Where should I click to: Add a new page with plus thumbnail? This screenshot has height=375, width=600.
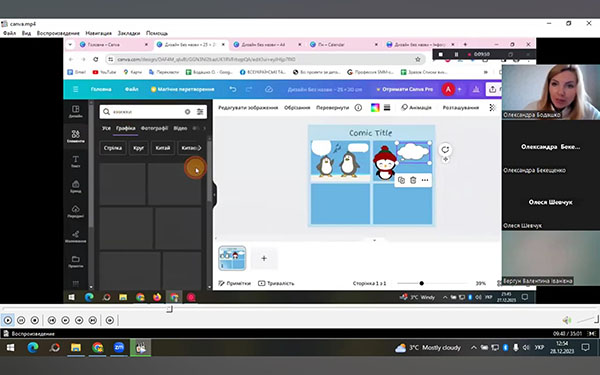pyautogui.click(x=264, y=258)
